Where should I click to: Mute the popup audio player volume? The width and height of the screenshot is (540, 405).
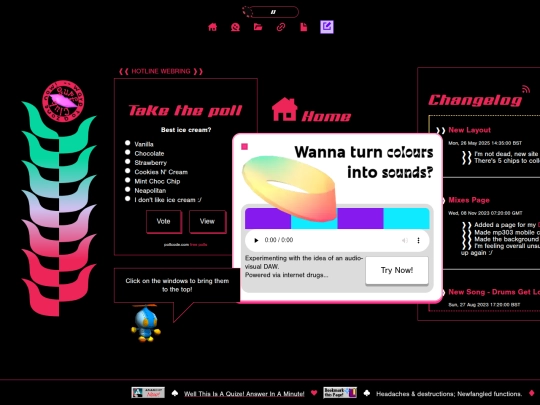point(405,240)
